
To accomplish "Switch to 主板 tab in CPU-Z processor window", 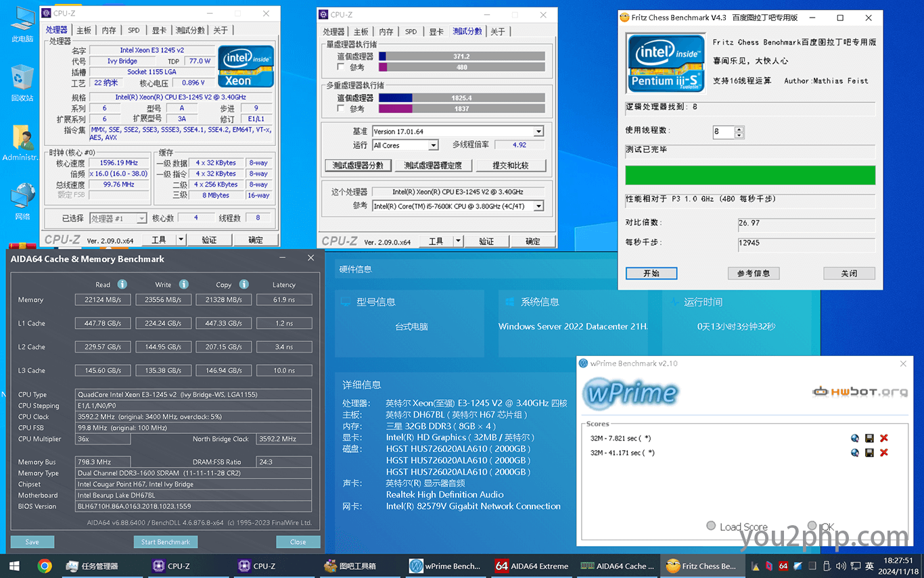I will [84, 30].
